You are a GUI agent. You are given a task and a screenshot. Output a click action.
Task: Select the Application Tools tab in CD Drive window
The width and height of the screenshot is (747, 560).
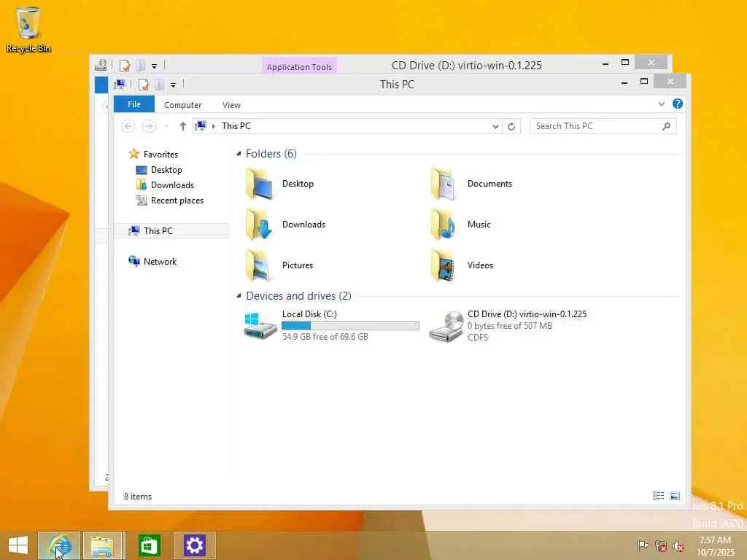coord(299,66)
